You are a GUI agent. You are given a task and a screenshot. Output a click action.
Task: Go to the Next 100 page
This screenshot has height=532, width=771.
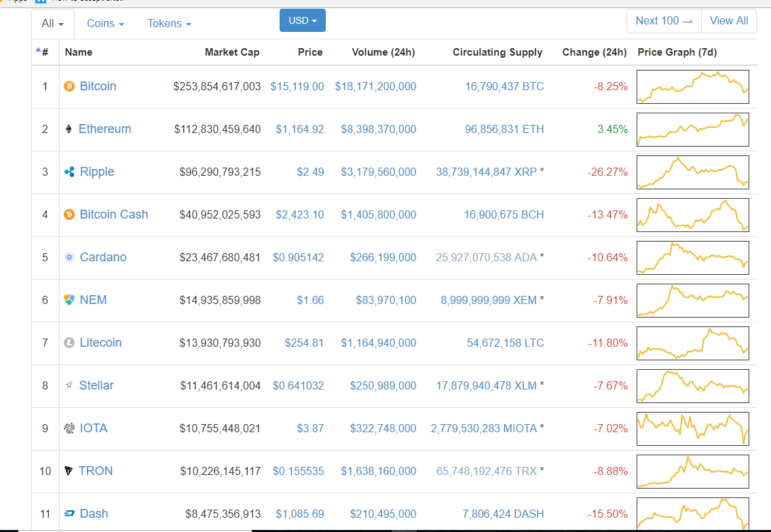pos(664,20)
